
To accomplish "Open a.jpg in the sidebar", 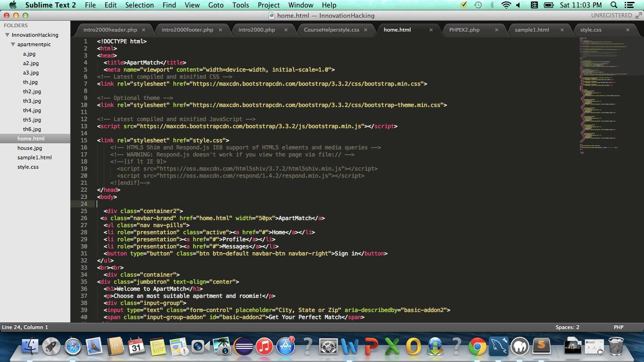I will [x=29, y=54].
